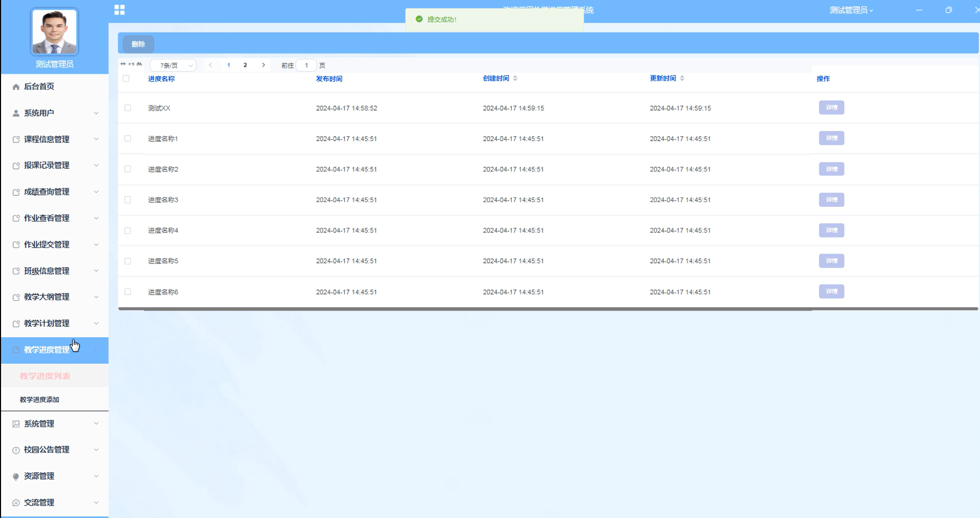Open details for row 进度名称5
The height and width of the screenshot is (518, 980).
click(x=831, y=261)
